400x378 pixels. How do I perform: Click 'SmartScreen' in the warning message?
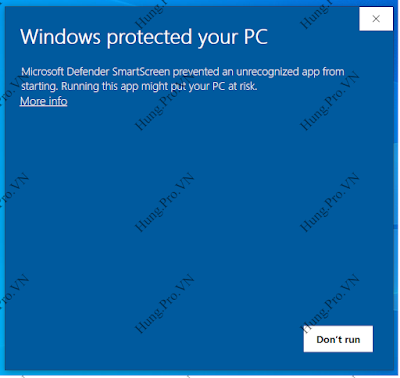pos(141,72)
